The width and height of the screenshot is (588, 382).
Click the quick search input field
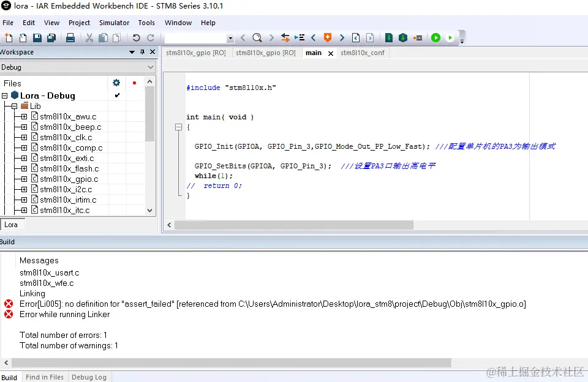[x=196, y=38]
